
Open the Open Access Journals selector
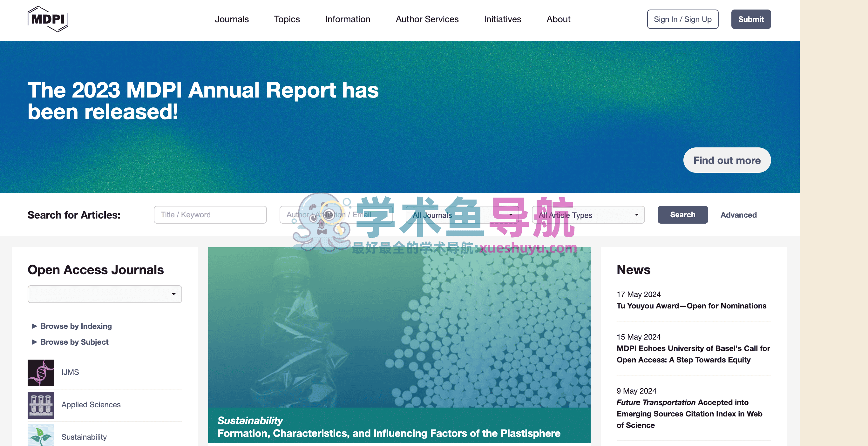[105, 294]
